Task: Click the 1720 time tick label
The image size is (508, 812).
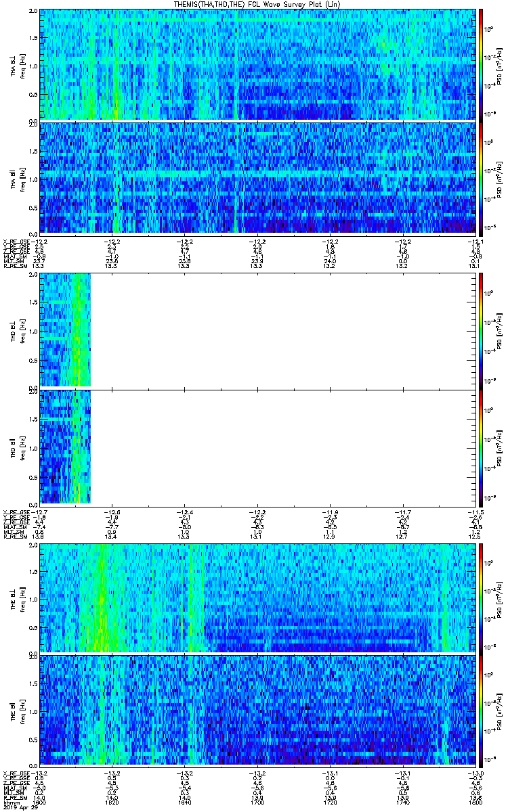Action: pyautogui.click(x=329, y=803)
